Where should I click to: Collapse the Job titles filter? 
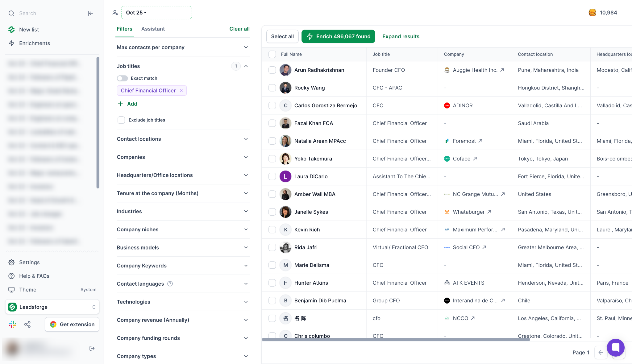[x=246, y=66]
